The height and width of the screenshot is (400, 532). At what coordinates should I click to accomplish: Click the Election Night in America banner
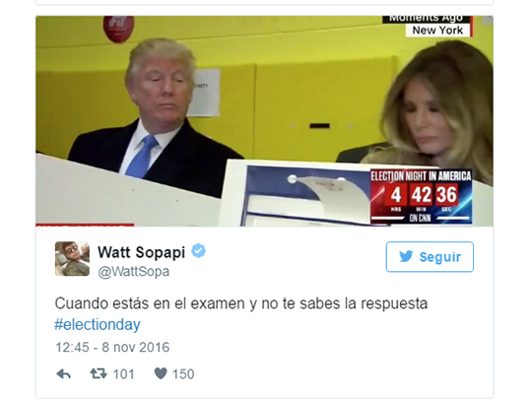(421, 176)
